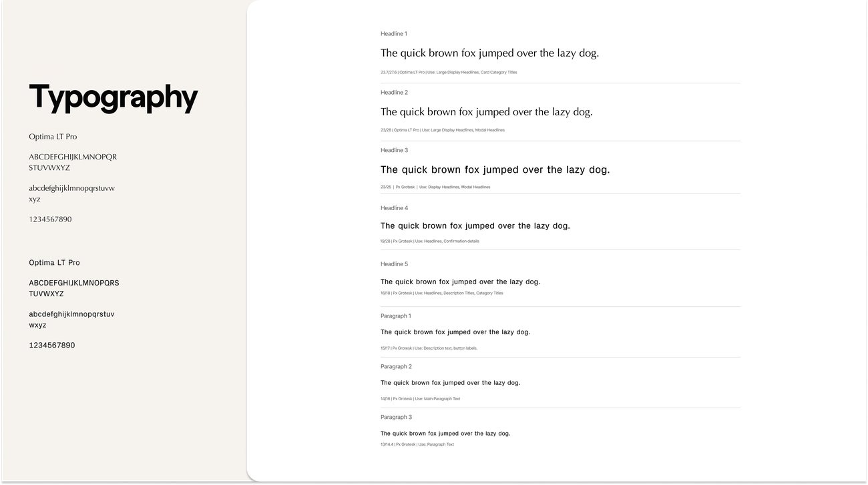The width and height of the screenshot is (868, 485).
Task: Select the Headline 5 sample sentence
Action: pos(460,282)
